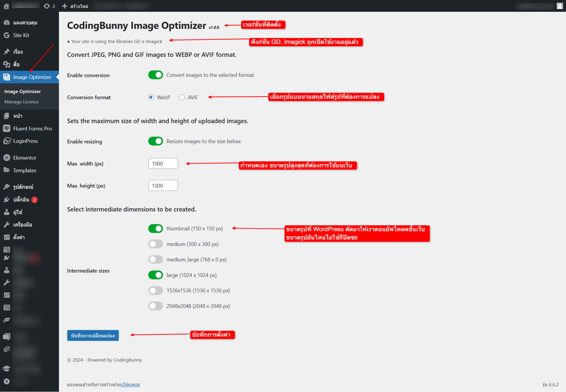Click the Max. height input field
This screenshot has width=566, height=392.
point(163,186)
